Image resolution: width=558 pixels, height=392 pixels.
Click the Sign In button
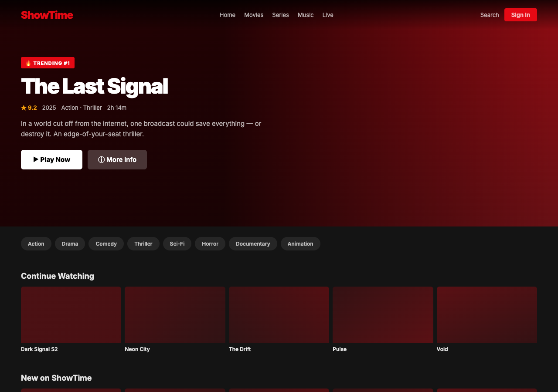(521, 15)
